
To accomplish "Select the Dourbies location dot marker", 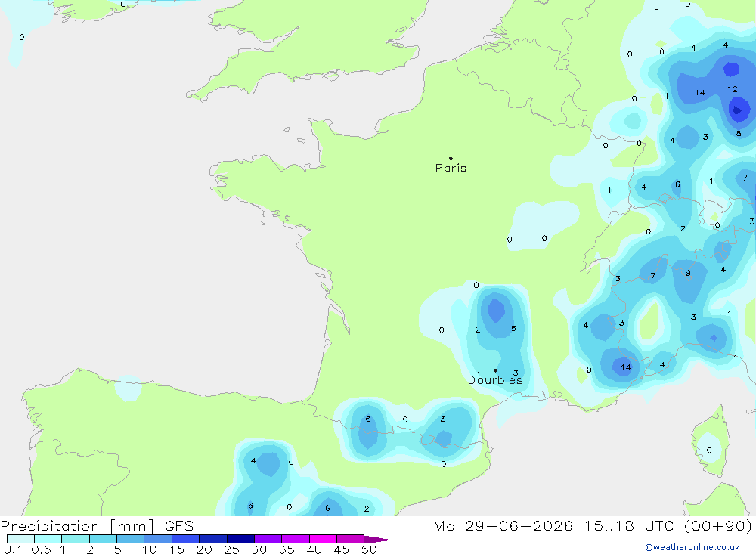I will (495, 370).
